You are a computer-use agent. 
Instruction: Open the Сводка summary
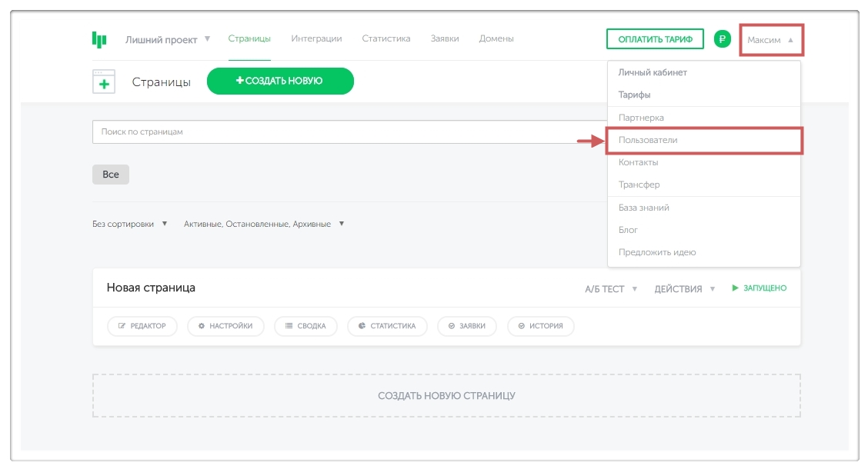pos(305,326)
